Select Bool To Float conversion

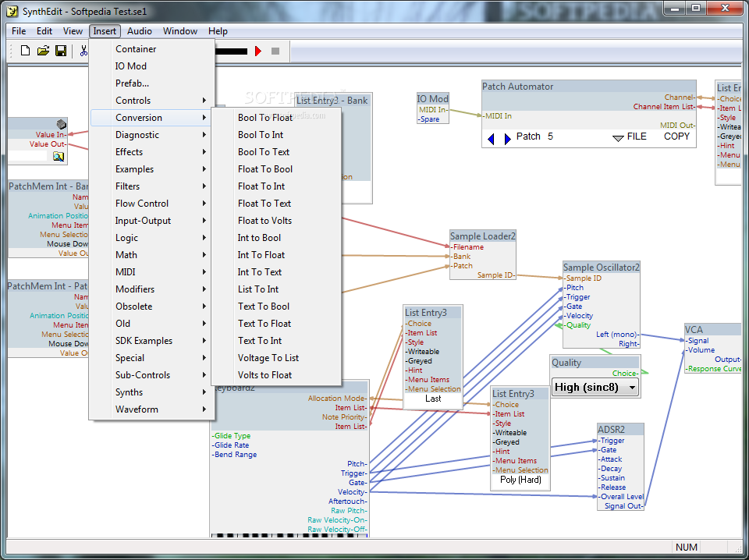click(x=276, y=118)
